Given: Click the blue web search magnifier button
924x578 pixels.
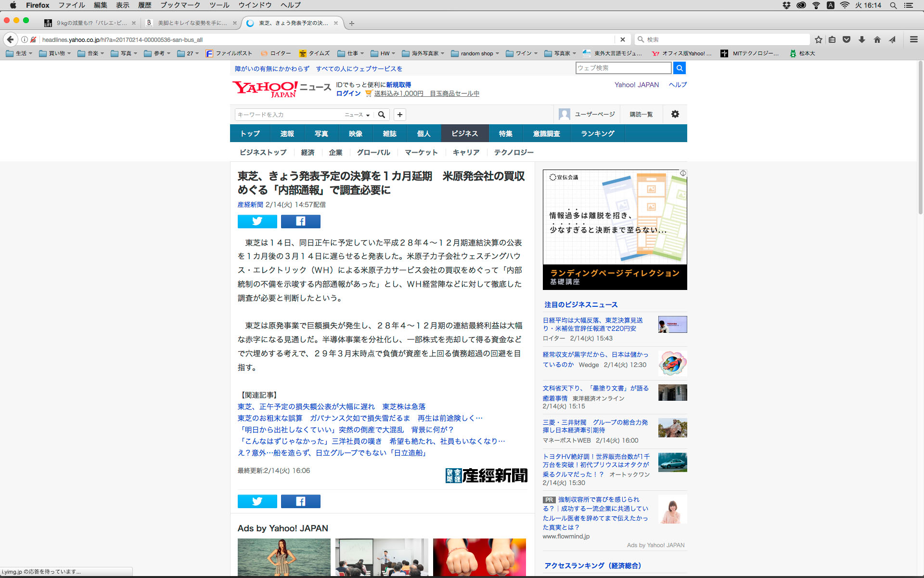Looking at the screenshot, I should [x=679, y=68].
